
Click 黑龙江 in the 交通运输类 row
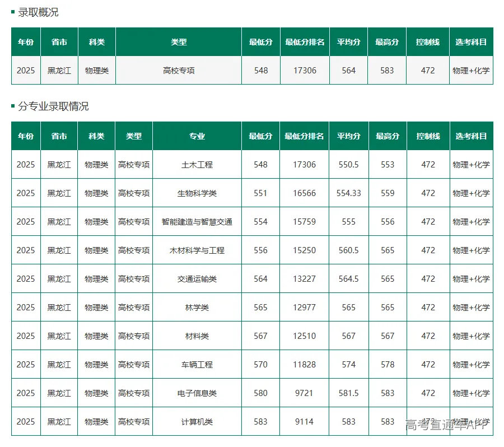pos(59,279)
